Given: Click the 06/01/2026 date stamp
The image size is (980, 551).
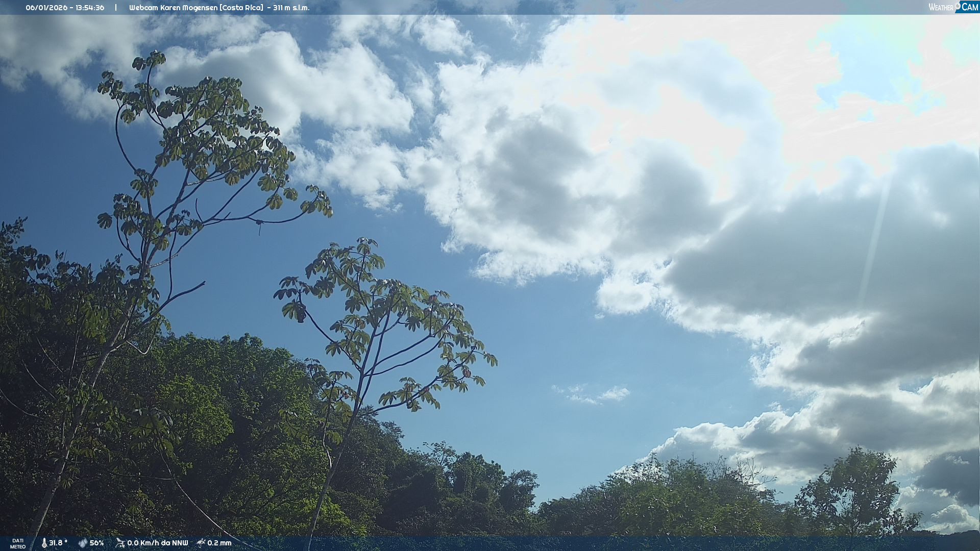Looking at the screenshot, I should pos(47,8).
